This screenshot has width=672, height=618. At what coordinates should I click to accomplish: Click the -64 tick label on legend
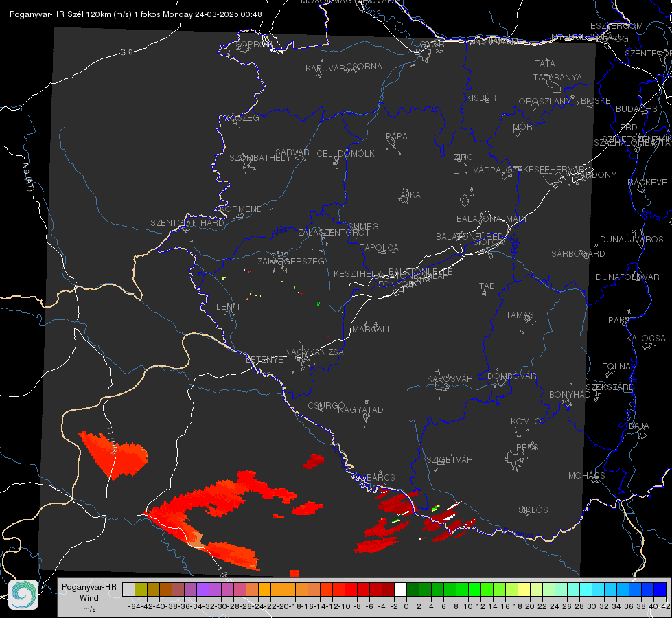point(135,606)
